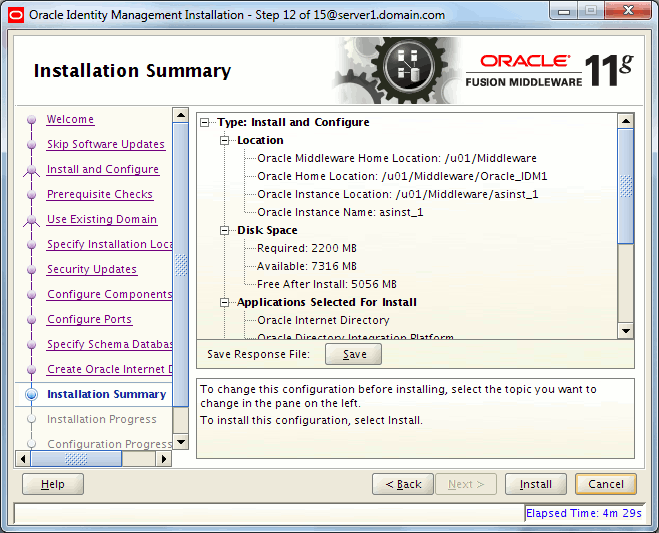Click the Elapsed Time status text
This screenshot has width=659, height=533.
584,513
